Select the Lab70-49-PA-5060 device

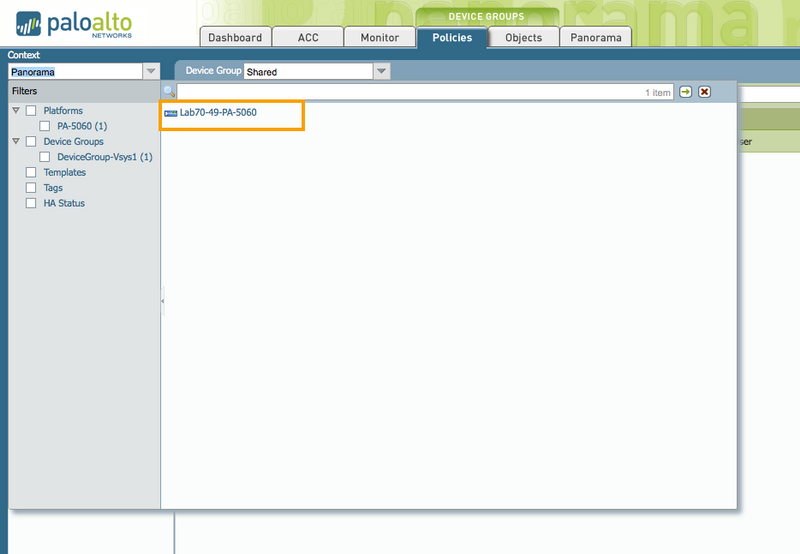pyautogui.click(x=218, y=113)
